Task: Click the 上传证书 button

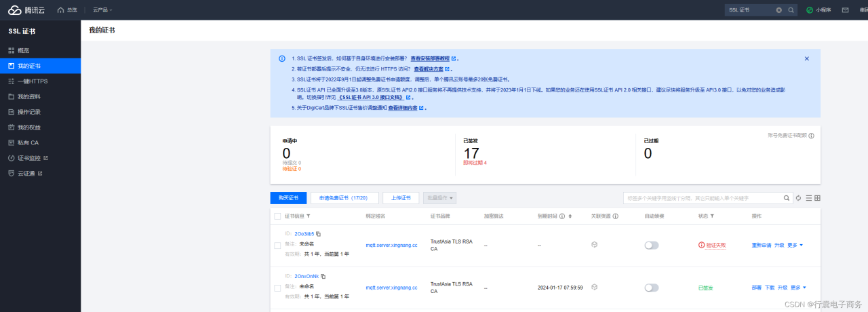Action: point(400,198)
